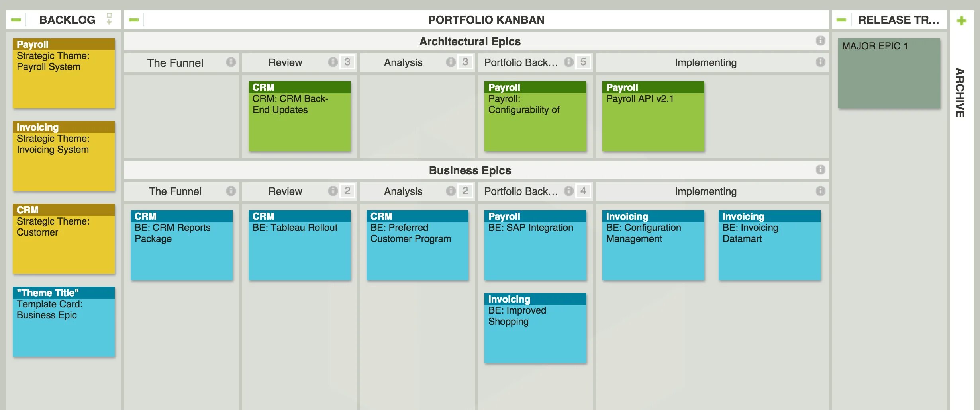The height and width of the screenshot is (410, 980).
Task: Add a new column with the green plus
Action: pyautogui.click(x=961, y=20)
